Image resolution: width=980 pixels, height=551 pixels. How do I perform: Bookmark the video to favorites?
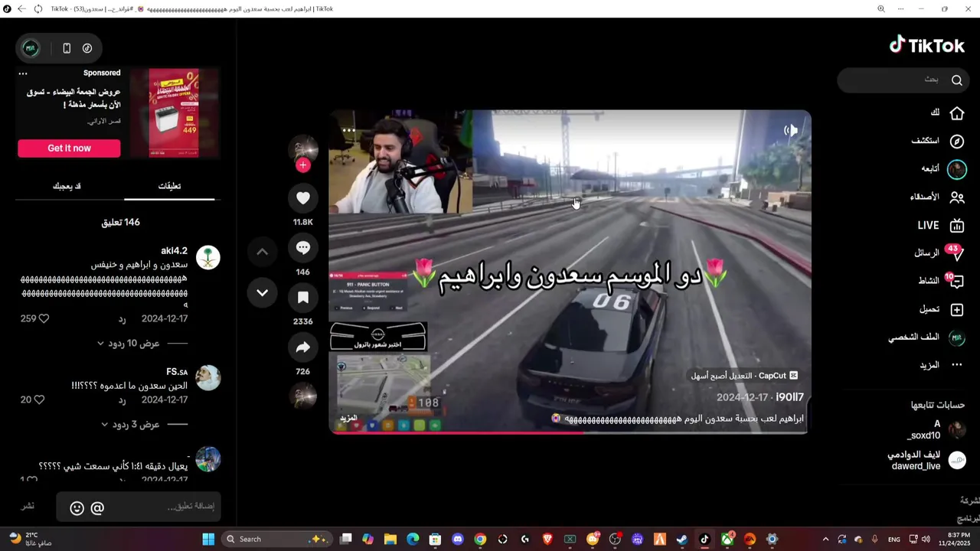(x=303, y=298)
